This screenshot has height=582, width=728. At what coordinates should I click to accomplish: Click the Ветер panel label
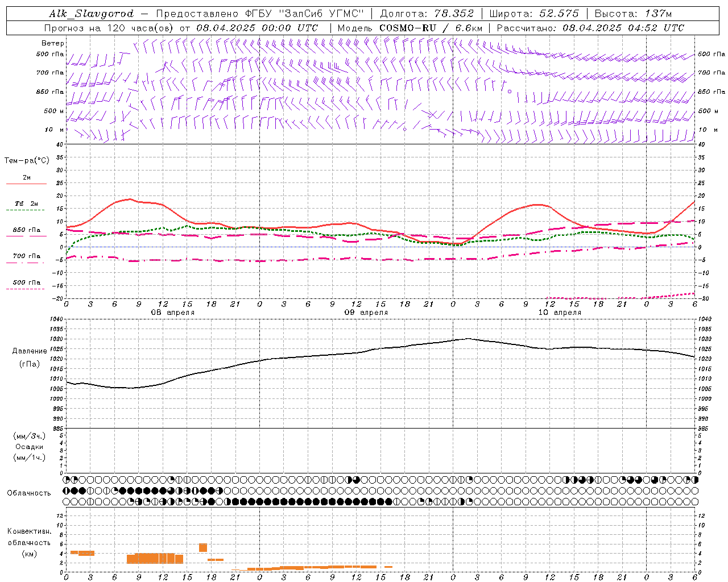(x=53, y=43)
